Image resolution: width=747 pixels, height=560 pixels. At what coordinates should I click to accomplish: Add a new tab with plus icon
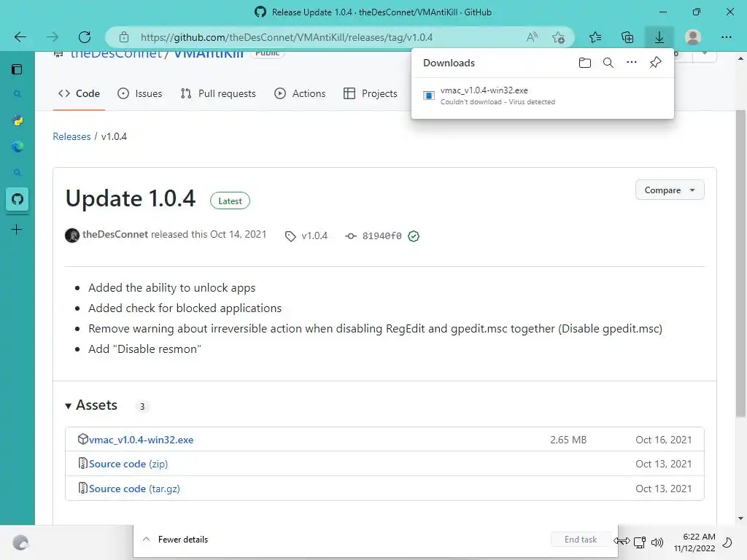click(17, 230)
